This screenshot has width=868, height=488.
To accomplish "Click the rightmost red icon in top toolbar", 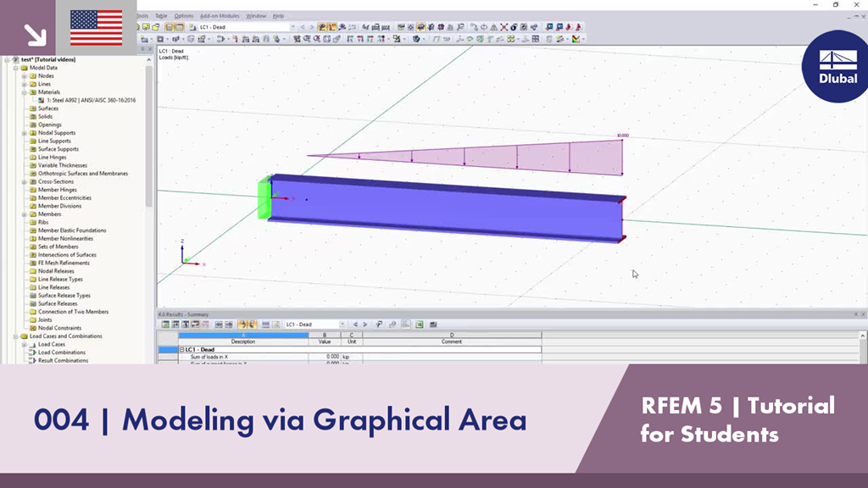I will (578, 27).
